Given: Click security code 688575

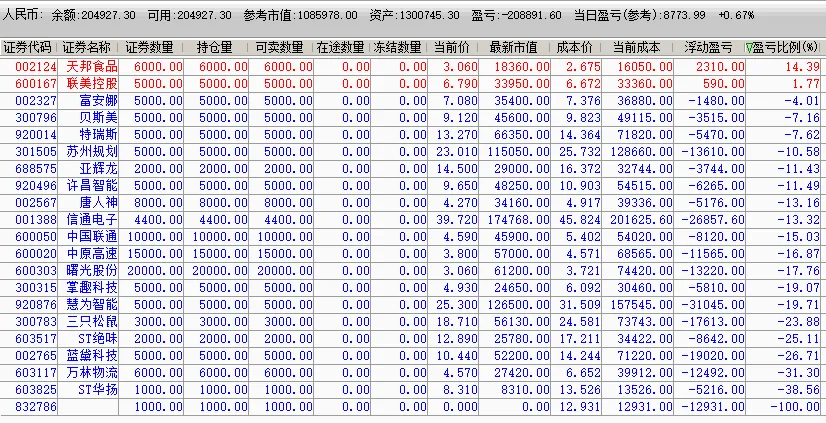Looking at the screenshot, I should [36, 169].
